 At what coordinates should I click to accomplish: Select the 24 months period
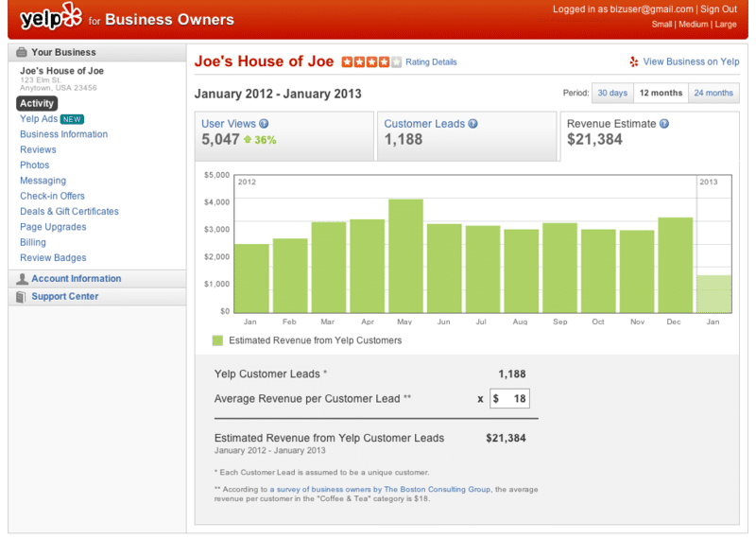[x=713, y=93]
